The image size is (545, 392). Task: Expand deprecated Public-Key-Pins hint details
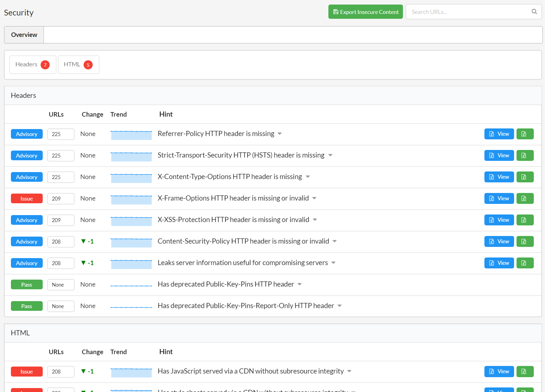[x=300, y=284]
